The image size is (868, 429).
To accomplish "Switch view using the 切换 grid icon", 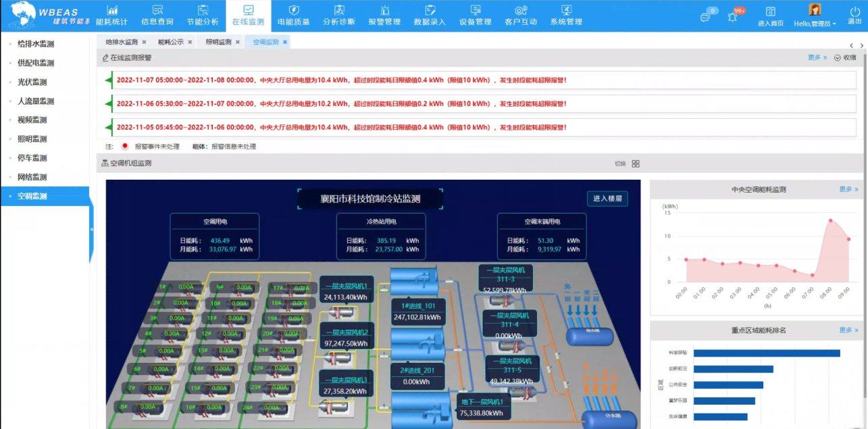I will click(x=636, y=163).
